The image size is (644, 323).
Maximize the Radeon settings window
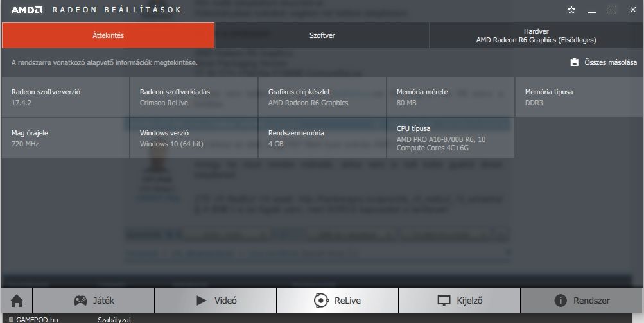(x=613, y=10)
